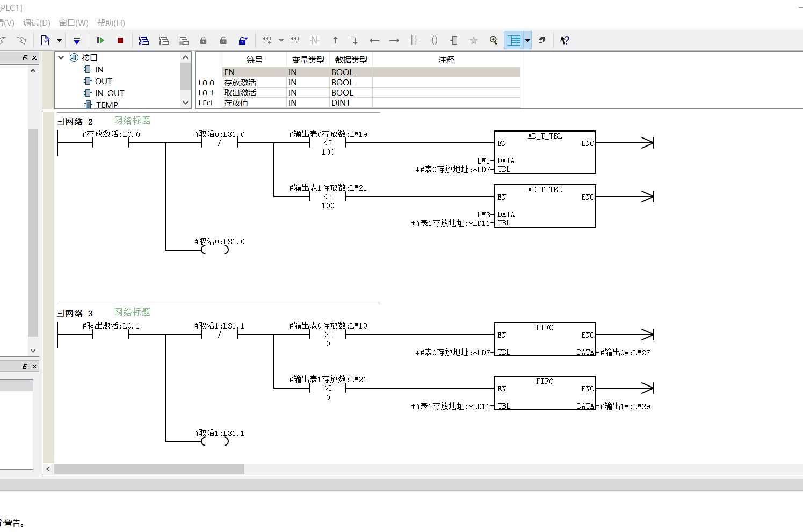The height and width of the screenshot is (532, 803).
Task: Click network 3's 网络标题 placeholder
Action: (x=132, y=312)
